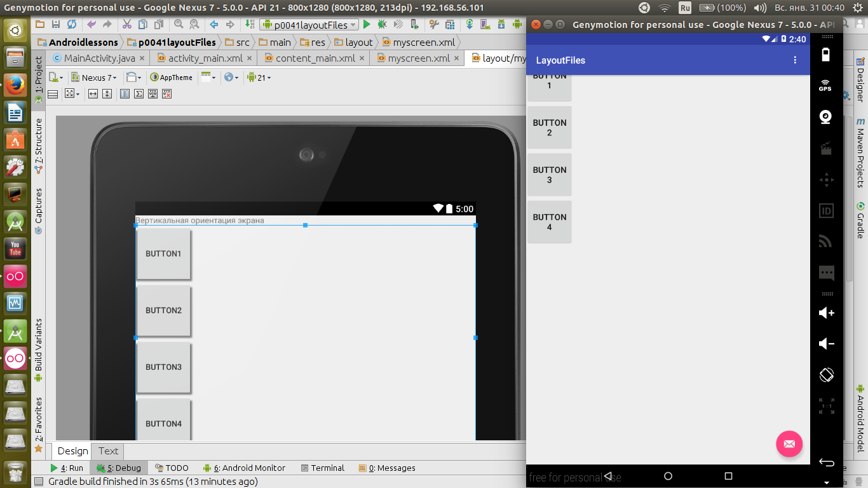Toggle expand to fill vertically button

click(107, 94)
